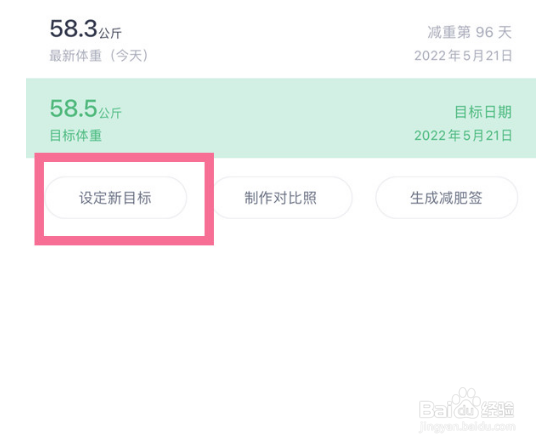Tap the 最新体重 label text
547x446 pixels.
coord(75,56)
